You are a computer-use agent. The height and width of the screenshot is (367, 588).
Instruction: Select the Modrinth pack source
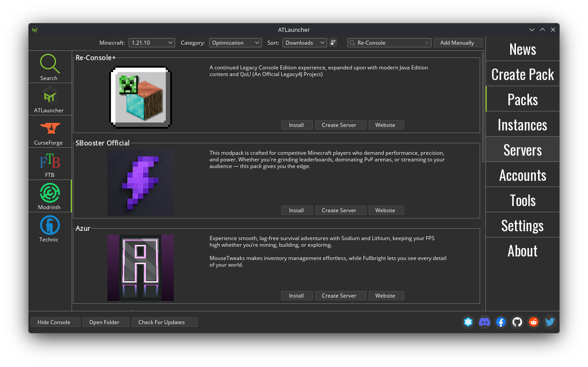coord(50,195)
